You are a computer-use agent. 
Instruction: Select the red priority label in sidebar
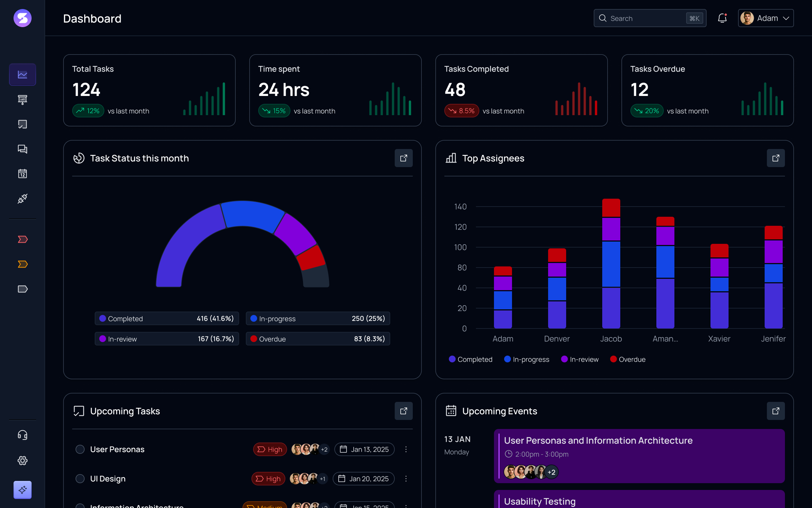click(23, 239)
